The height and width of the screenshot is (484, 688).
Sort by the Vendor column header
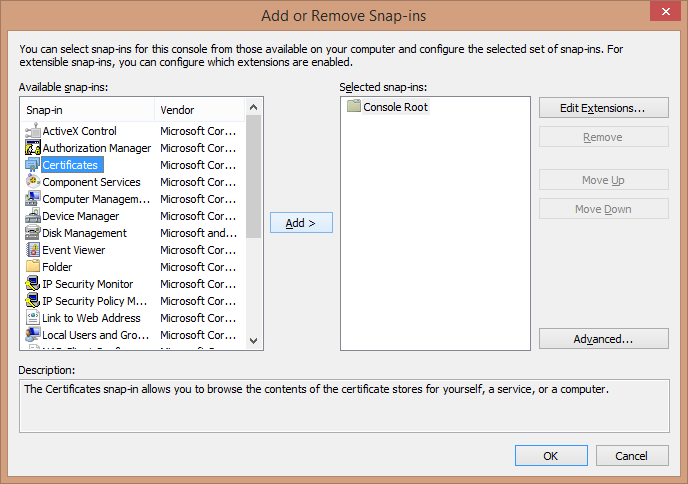point(200,109)
